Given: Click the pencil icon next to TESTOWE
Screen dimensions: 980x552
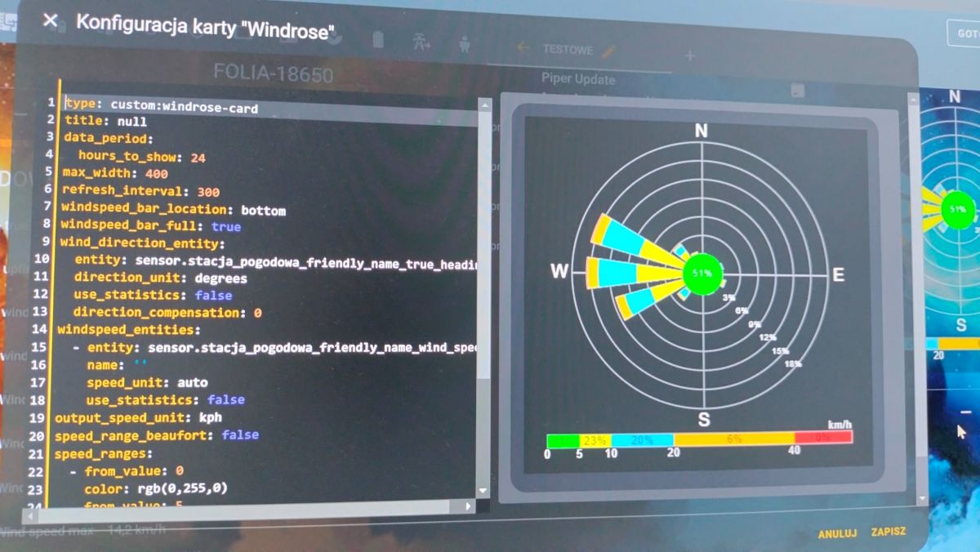Looking at the screenshot, I should tap(607, 51).
